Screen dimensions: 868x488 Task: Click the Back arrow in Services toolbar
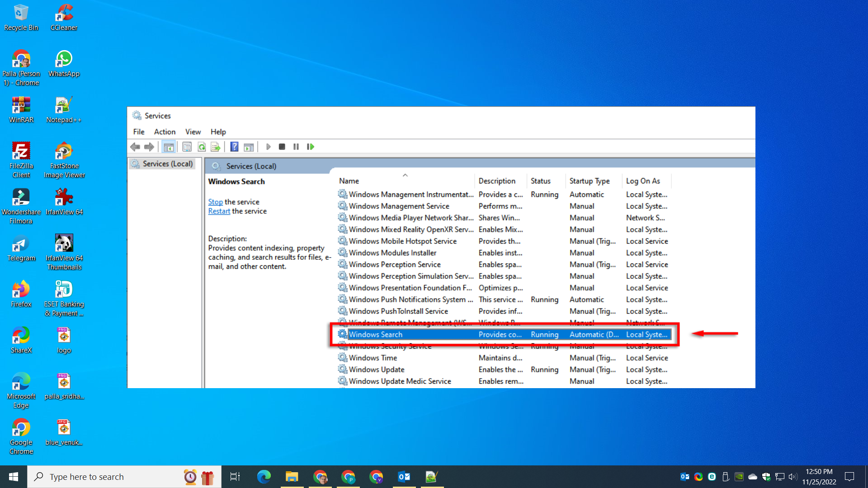click(135, 147)
